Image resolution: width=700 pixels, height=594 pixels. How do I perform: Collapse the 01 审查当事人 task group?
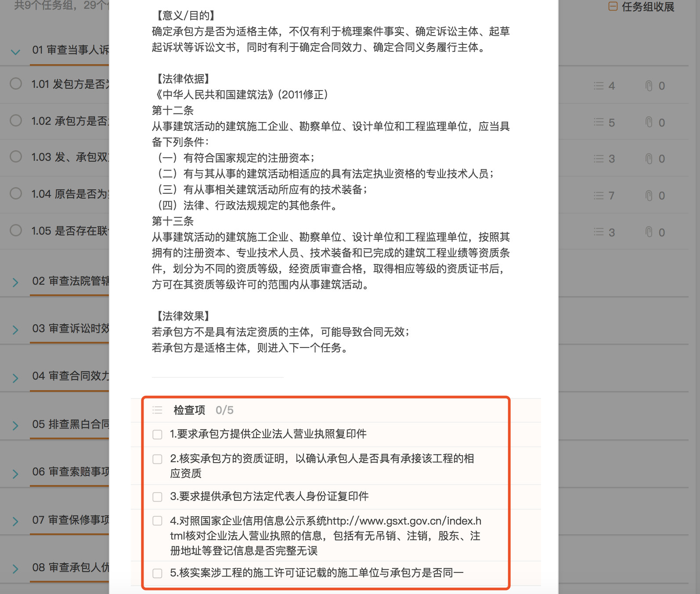click(x=15, y=52)
